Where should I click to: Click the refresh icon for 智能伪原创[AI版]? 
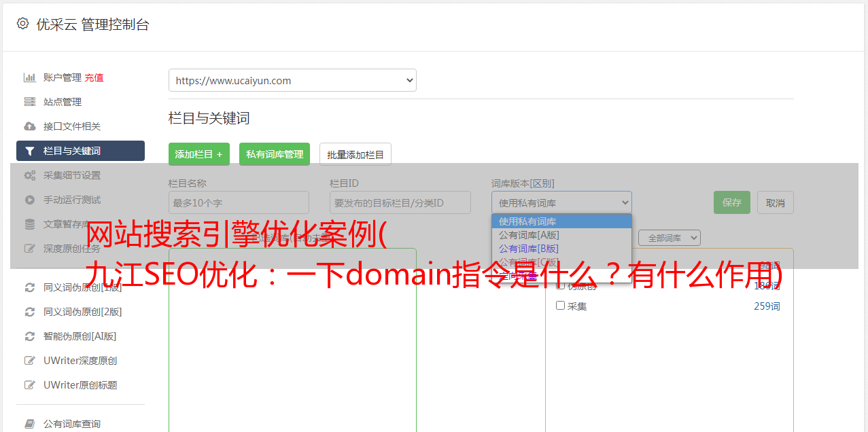tap(29, 336)
